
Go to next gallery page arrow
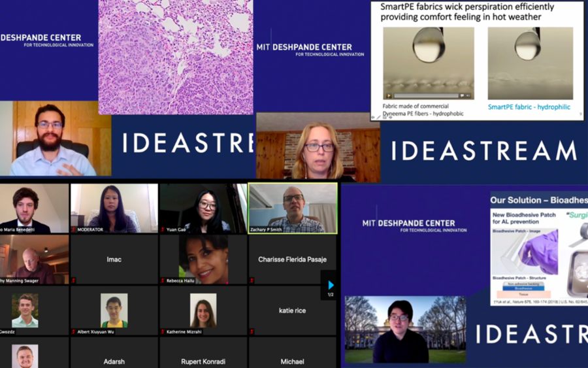coord(331,286)
